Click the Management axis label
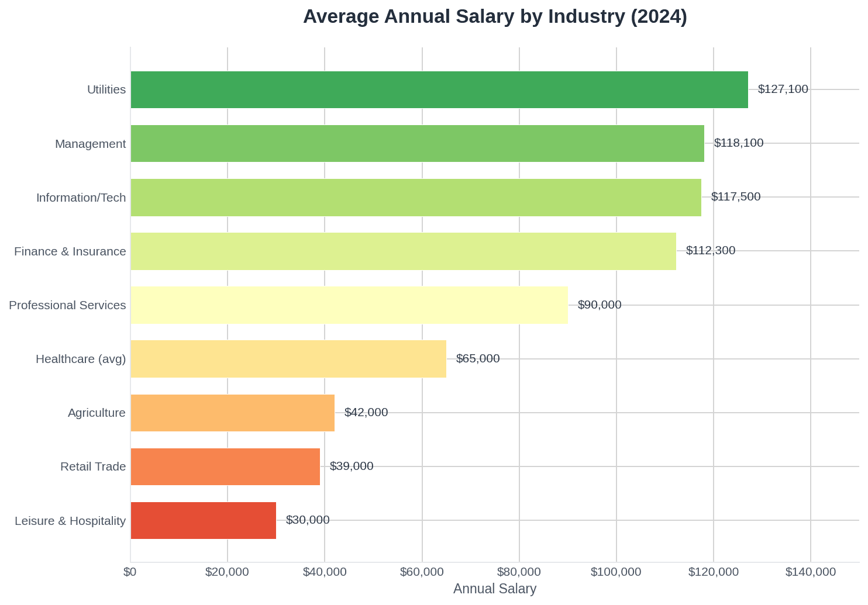868x605 pixels. tap(91, 144)
